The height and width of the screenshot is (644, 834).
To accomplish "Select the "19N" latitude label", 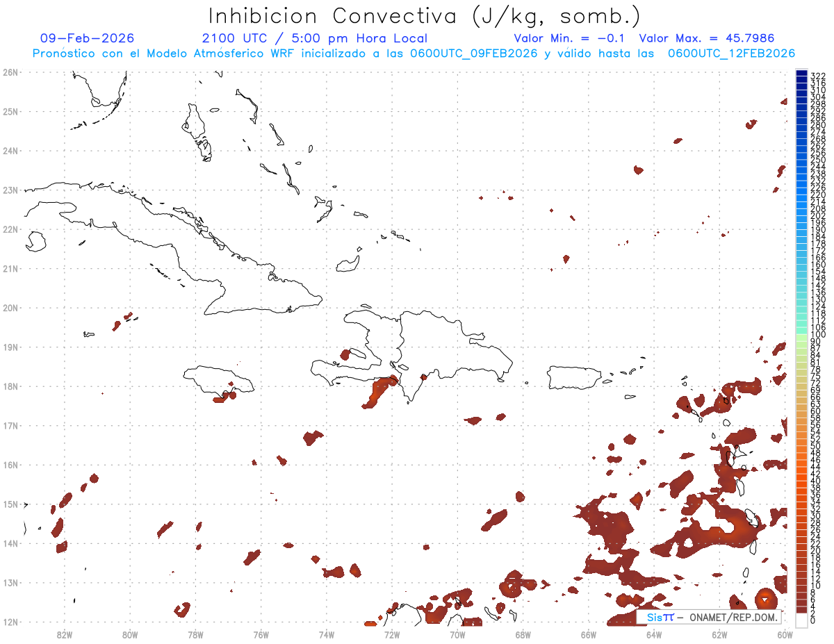I will coord(10,347).
